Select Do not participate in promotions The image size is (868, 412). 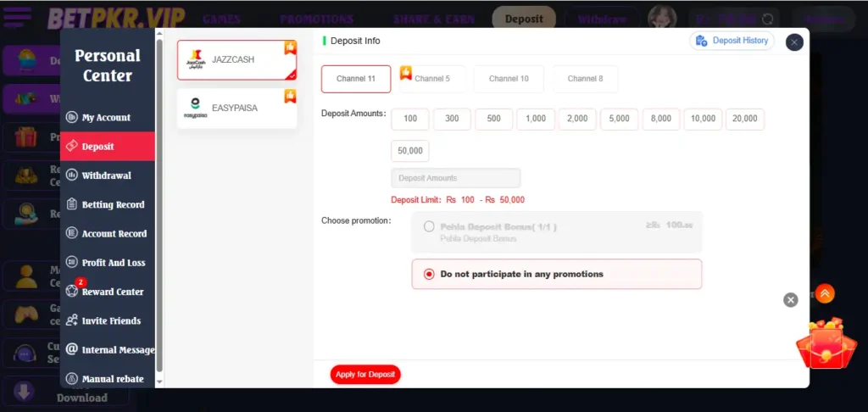point(557,274)
